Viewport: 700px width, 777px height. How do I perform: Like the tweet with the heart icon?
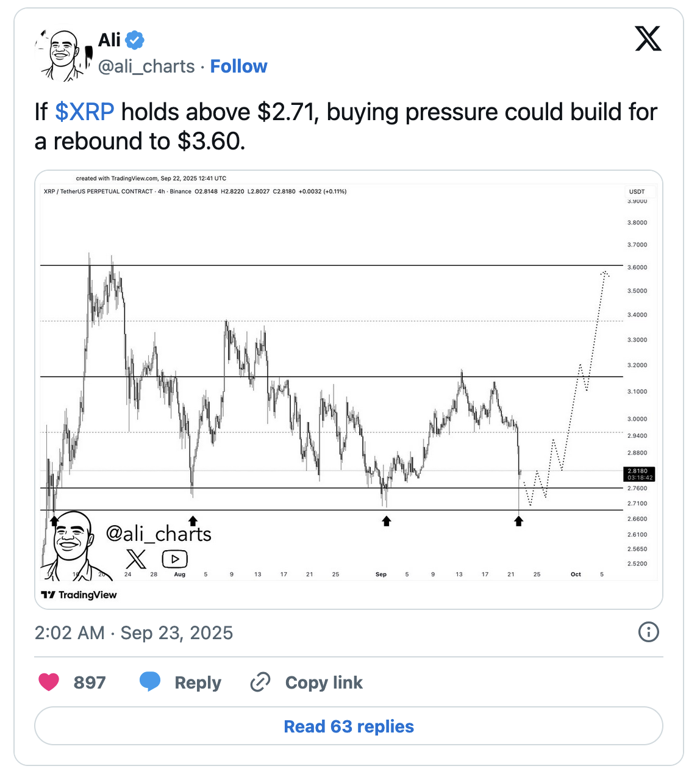coord(48,682)
